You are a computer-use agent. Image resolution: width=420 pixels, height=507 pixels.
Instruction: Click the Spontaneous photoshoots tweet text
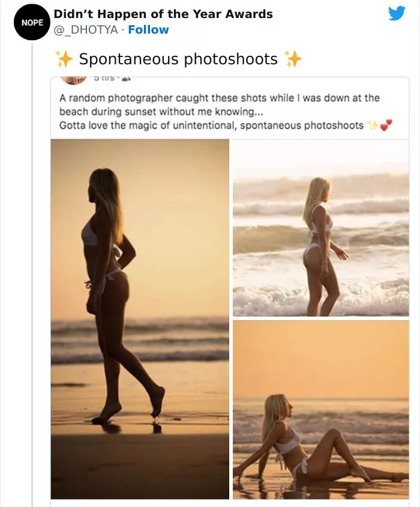[178, 59]
